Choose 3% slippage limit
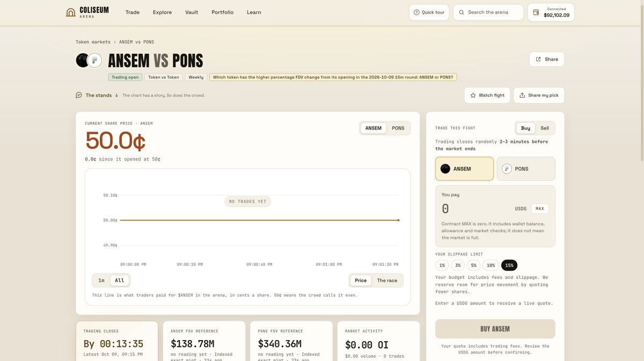 pos(458,265)
